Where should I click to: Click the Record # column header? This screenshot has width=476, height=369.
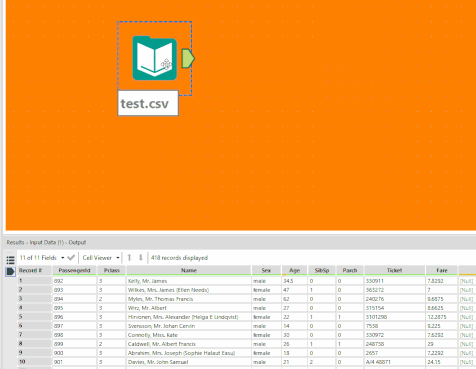pos(35,270)
